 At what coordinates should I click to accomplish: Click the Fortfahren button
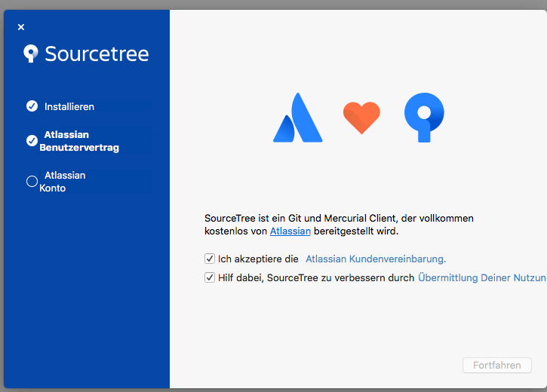click(x=497, y=365)
